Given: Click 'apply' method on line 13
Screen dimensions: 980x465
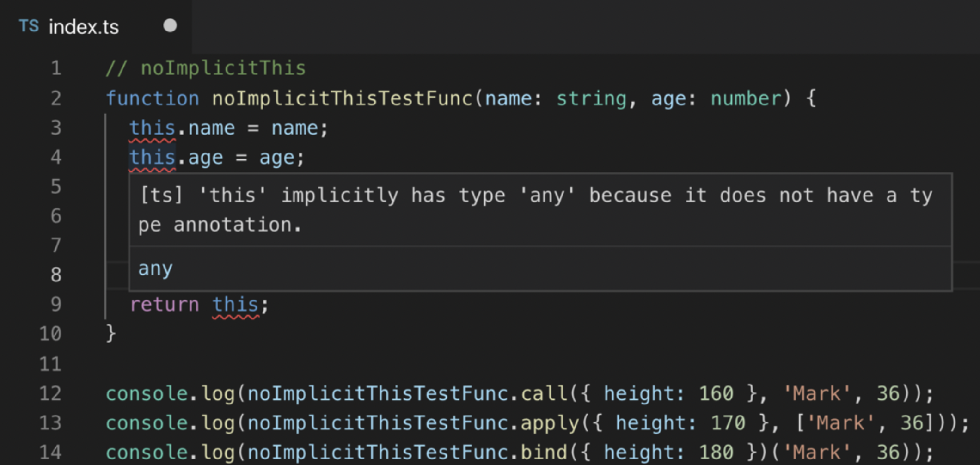Looking at the screenshot, I should point(550,423).
